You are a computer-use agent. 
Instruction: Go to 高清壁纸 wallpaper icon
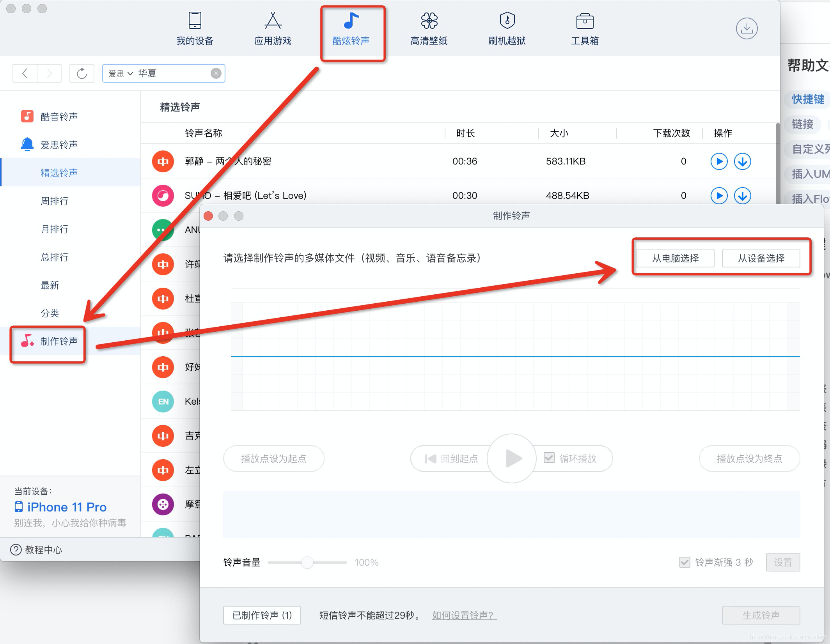click(x=429, y=21)
